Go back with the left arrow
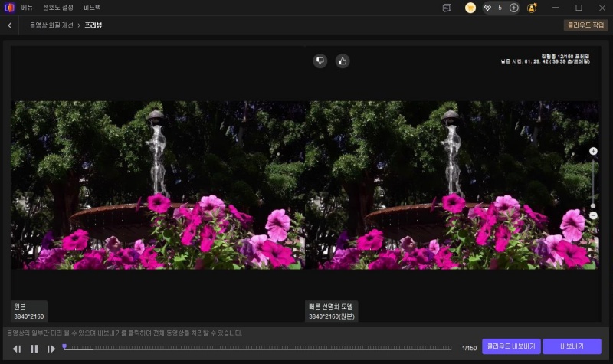 coord(9,25)
